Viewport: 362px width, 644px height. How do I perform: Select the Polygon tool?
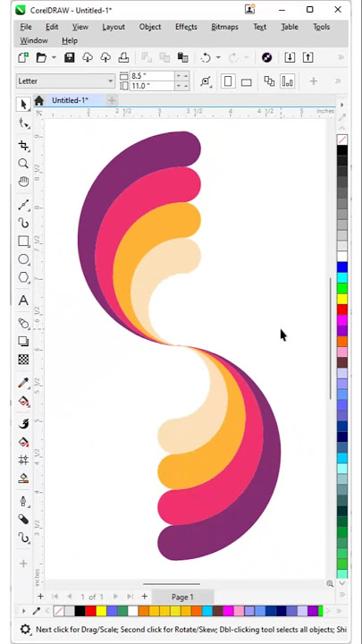pos(23,277)
